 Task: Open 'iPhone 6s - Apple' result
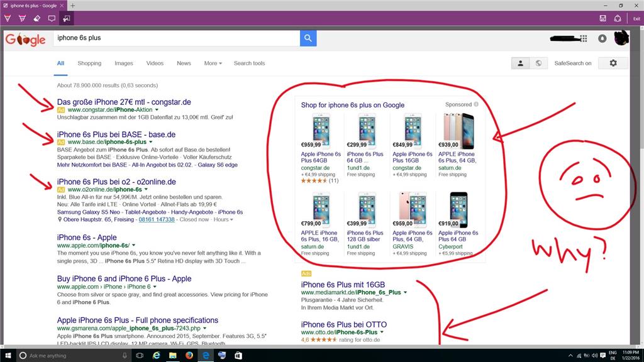tap(87, 237)
